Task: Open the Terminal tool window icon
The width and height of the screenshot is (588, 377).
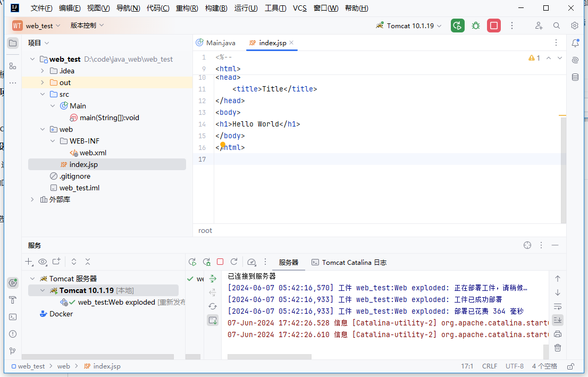Action: (13, 317)
